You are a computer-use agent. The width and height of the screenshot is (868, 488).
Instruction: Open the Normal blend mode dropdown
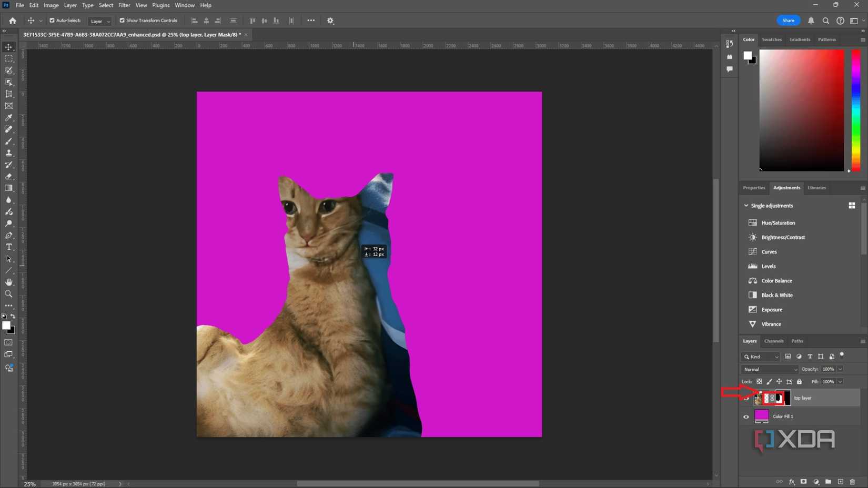point(769,369)
